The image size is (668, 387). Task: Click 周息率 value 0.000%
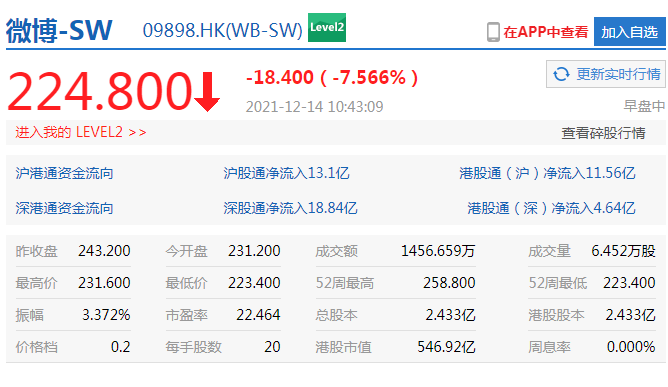pyautogui.click(x=631, y=347)
